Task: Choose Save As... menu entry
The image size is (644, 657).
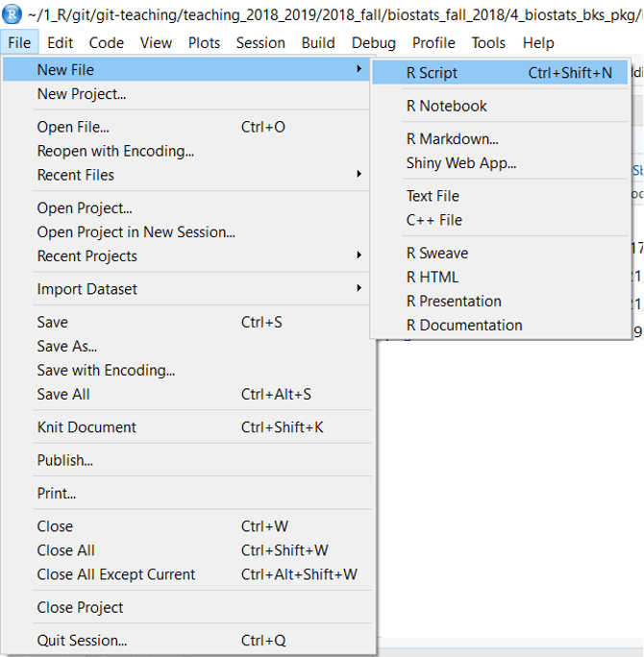Action: click(x=186, y=346)
